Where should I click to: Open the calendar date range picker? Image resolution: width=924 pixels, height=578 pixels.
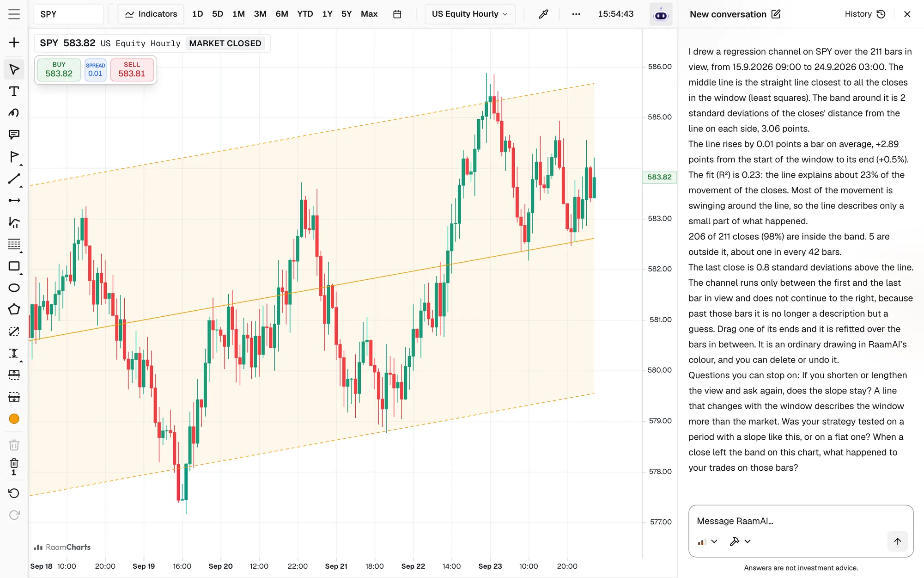397,14
